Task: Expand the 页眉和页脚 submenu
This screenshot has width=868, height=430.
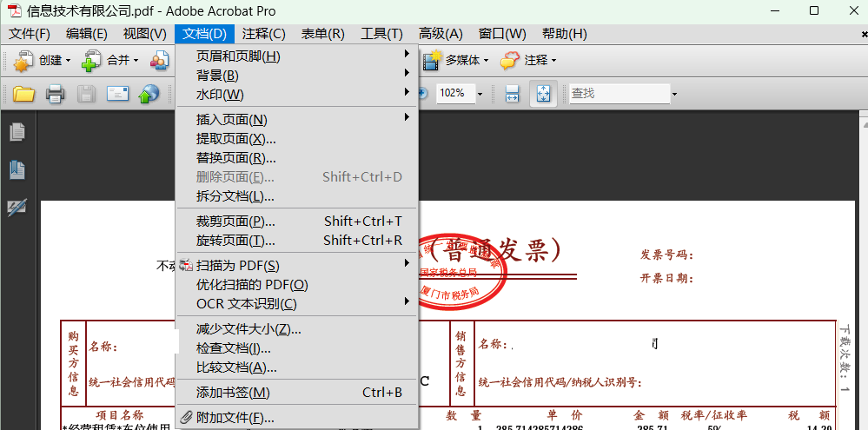Action: [407, 54]
